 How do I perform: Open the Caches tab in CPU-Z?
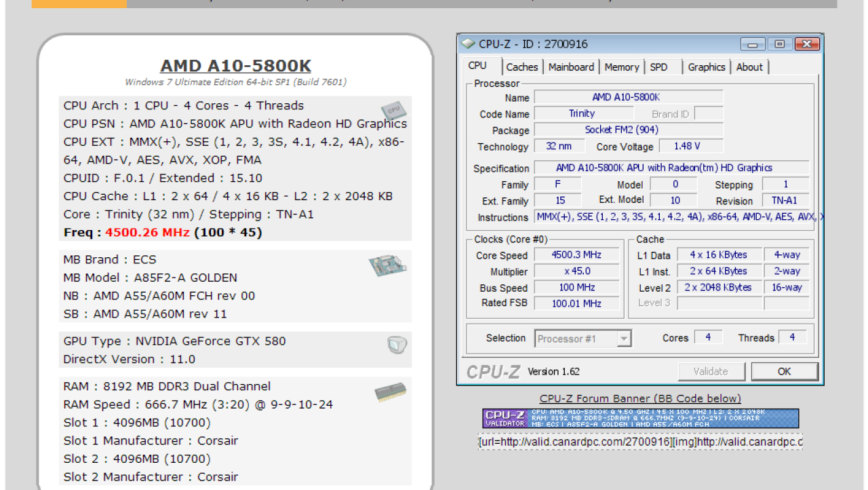coord(521,67)
